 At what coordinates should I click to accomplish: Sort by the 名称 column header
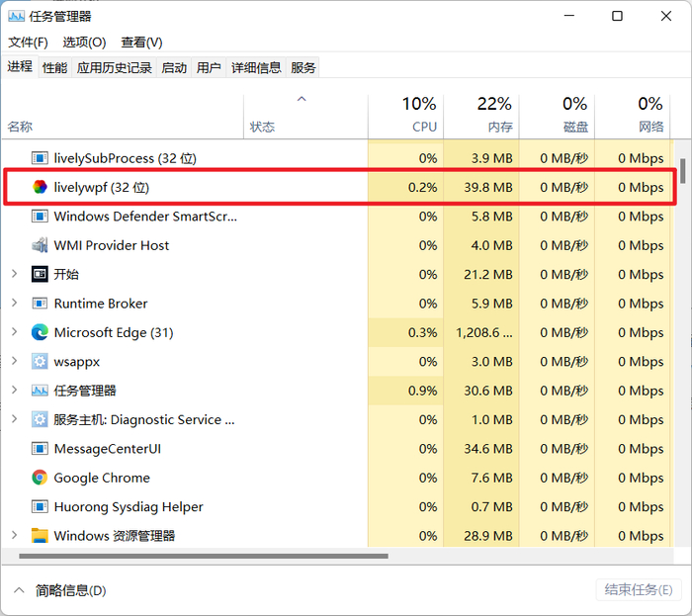[123, 116]
